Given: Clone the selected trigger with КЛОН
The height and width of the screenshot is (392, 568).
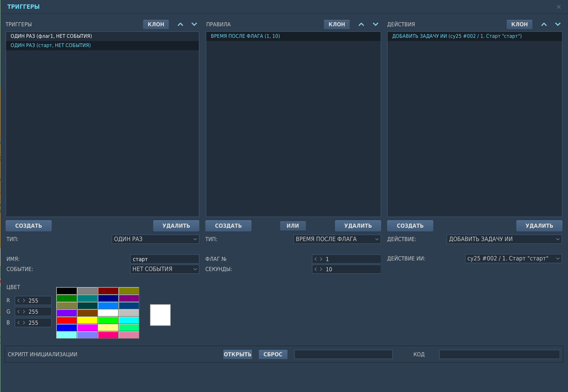Looking at the screenshot, I should [x=156, y=24].
